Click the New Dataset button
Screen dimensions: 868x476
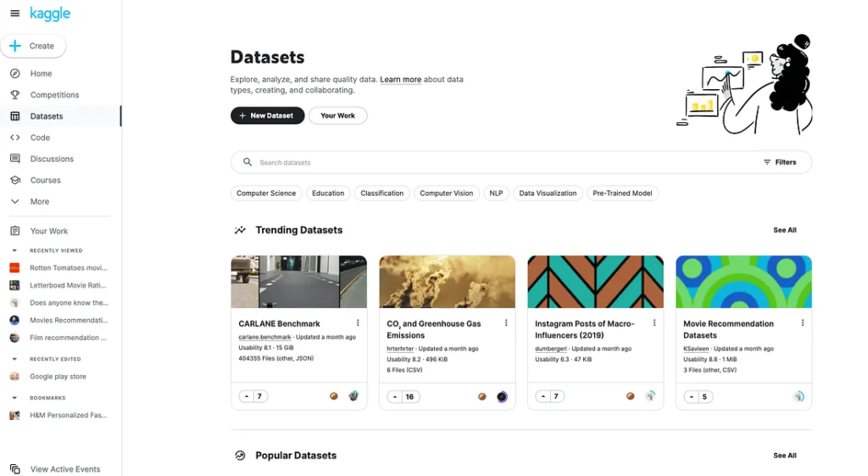click(x=267, y=115)
